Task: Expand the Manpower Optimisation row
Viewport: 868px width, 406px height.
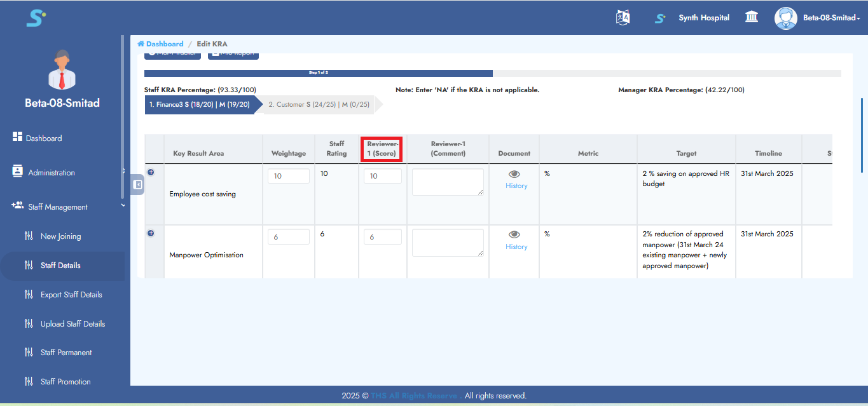Action: pos(151,233)
